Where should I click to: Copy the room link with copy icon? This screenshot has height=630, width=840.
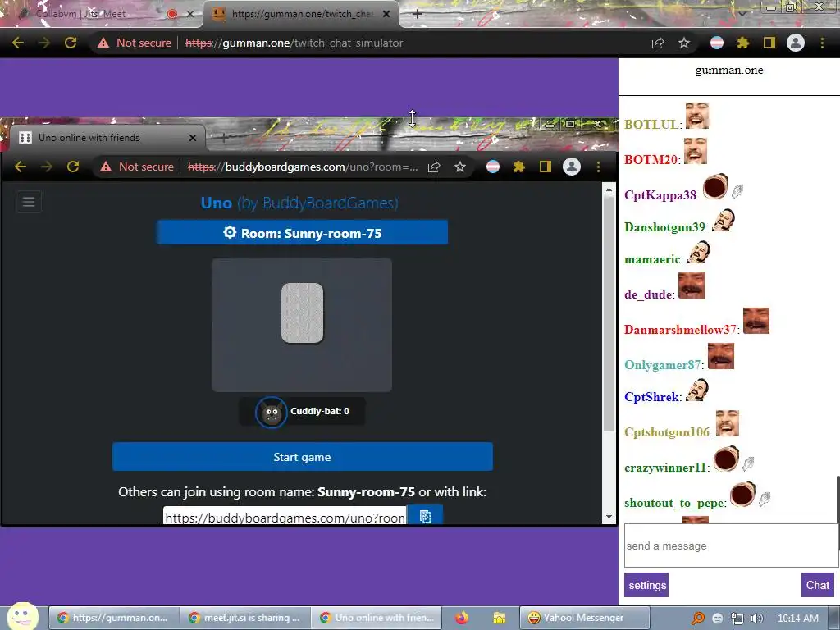pyautogui.click(x=425, y=515)
